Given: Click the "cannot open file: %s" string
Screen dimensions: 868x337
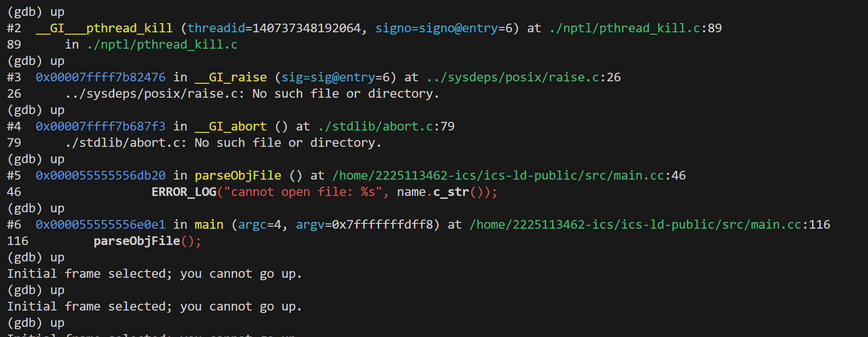Looking at the screenshot, I should pos(303,192).
